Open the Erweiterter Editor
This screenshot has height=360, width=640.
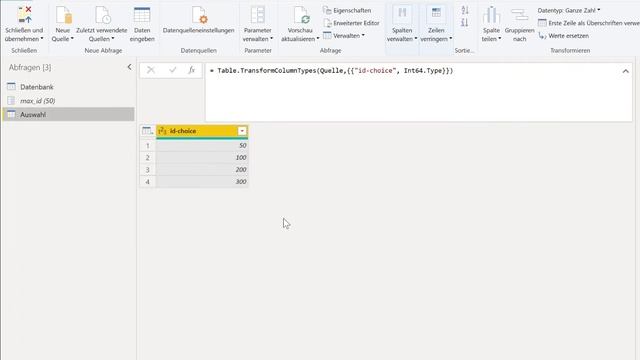click(351, 23)
